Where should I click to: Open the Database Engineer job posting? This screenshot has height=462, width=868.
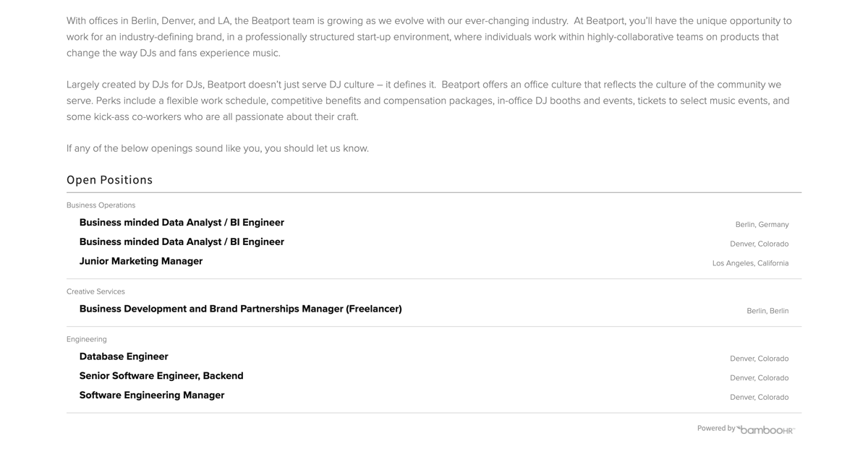124,356
